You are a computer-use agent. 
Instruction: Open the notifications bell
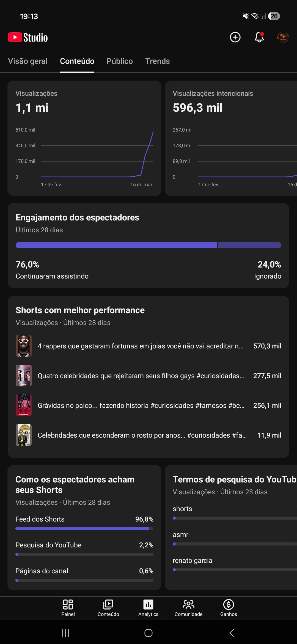point(259,37)
